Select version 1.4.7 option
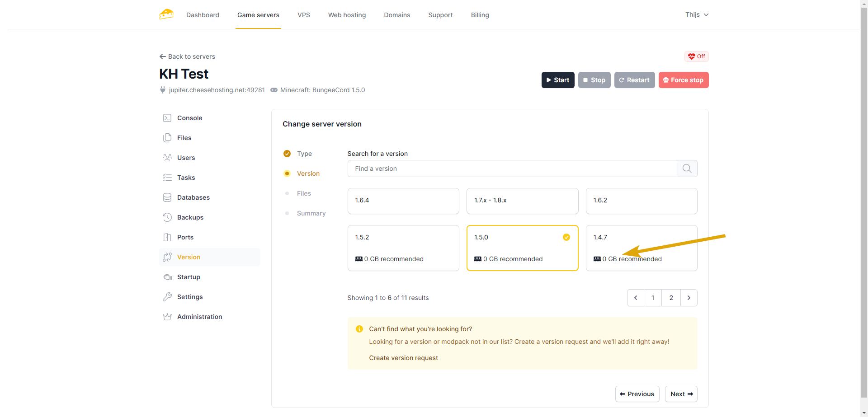 tap(641, 248)
